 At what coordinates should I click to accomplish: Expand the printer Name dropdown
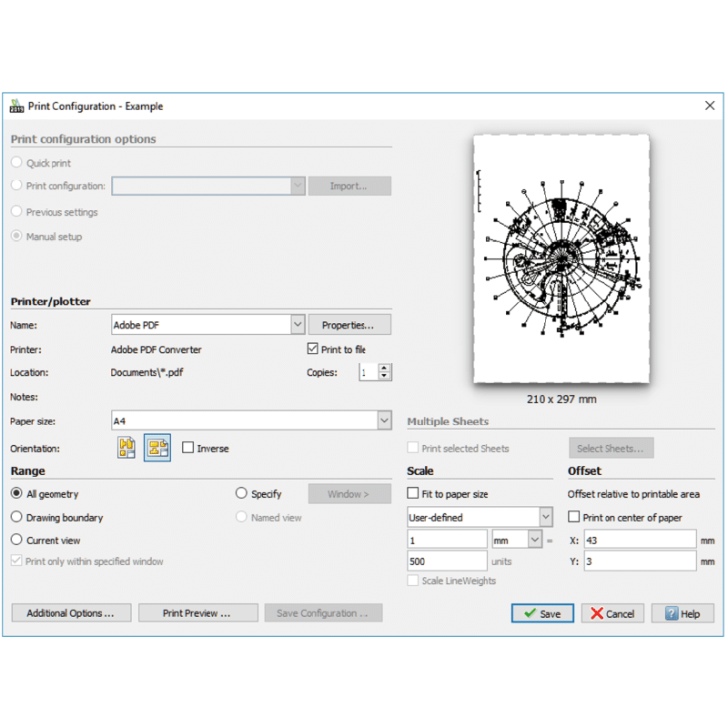tap(298, 325)
